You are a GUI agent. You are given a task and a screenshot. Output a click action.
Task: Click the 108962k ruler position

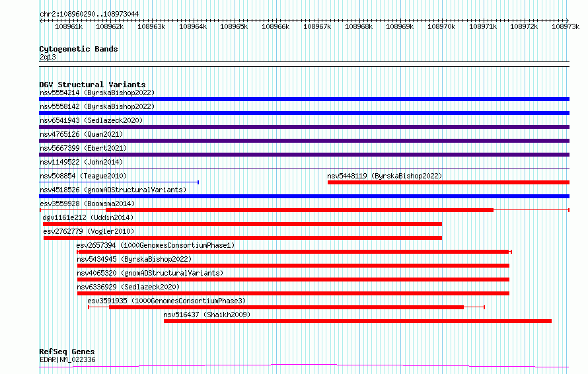(x=110, y=26)
